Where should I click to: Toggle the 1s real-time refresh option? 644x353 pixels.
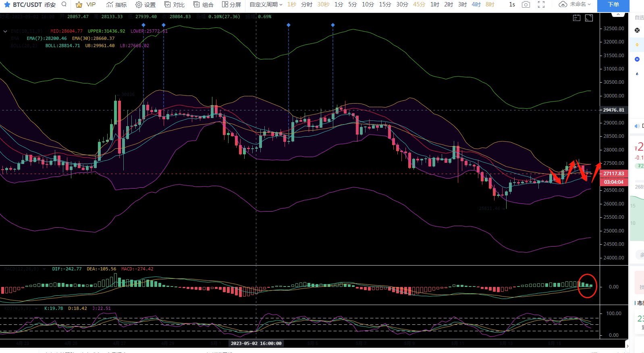coord(512,4)
